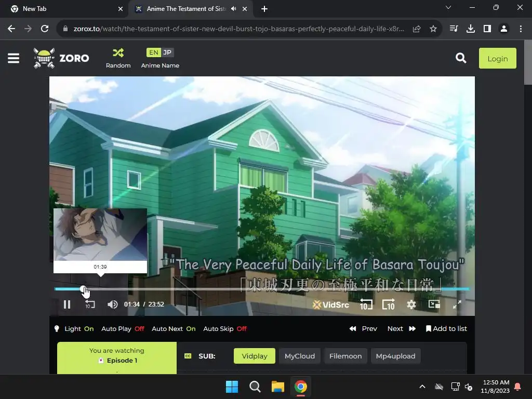
Task: Share this page icon
Action: pos(417,29)
